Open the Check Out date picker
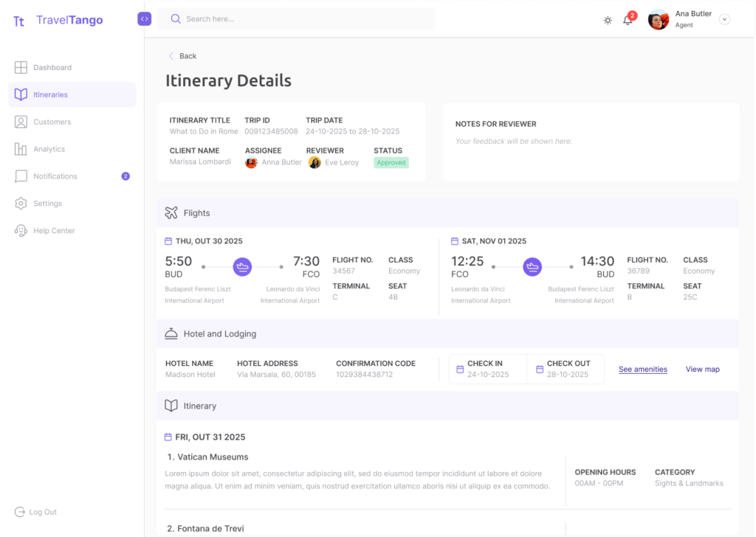The width and height of the screenshot is (756, 537). click(x=566, y=369)
